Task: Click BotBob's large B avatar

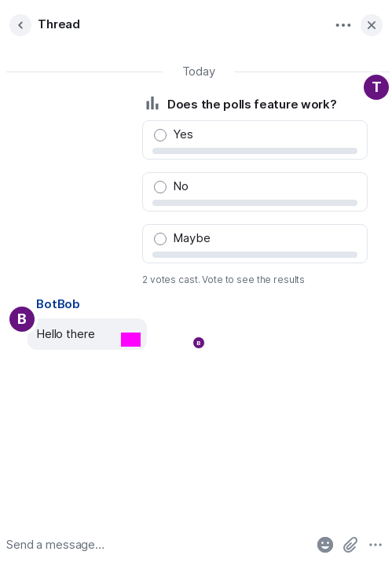Action: (x=22, y=319)
